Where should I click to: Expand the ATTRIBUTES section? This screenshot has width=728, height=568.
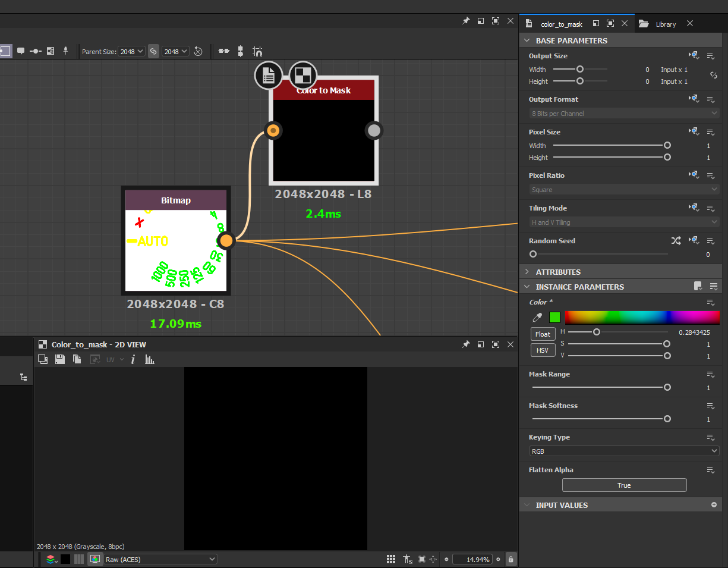pos(559,272)
